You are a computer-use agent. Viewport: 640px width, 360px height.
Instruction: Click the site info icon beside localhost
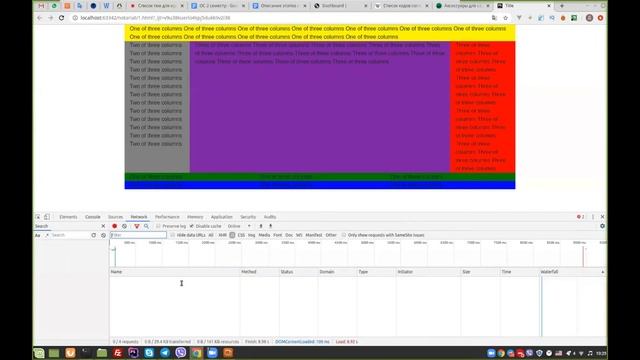pos(75,18)
